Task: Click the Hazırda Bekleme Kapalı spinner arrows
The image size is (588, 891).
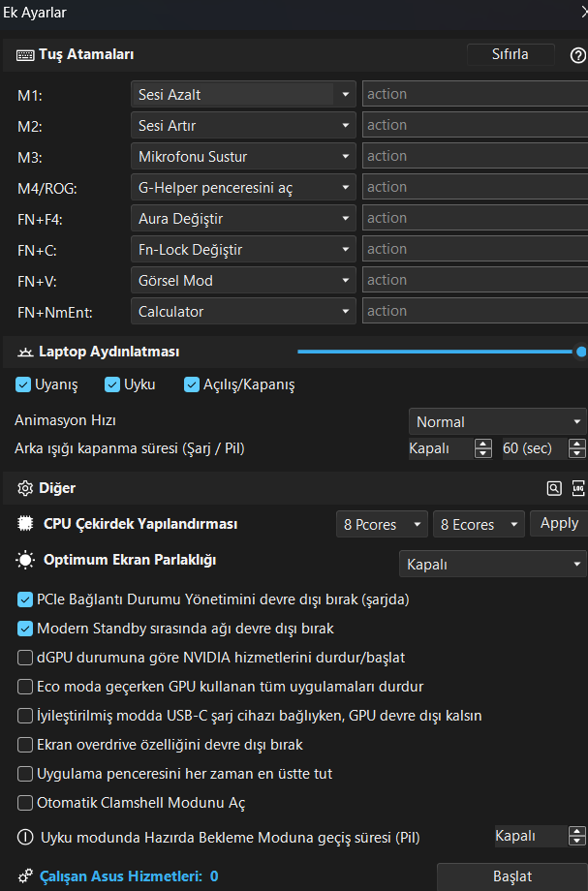Action: click(x=576, y=836)
